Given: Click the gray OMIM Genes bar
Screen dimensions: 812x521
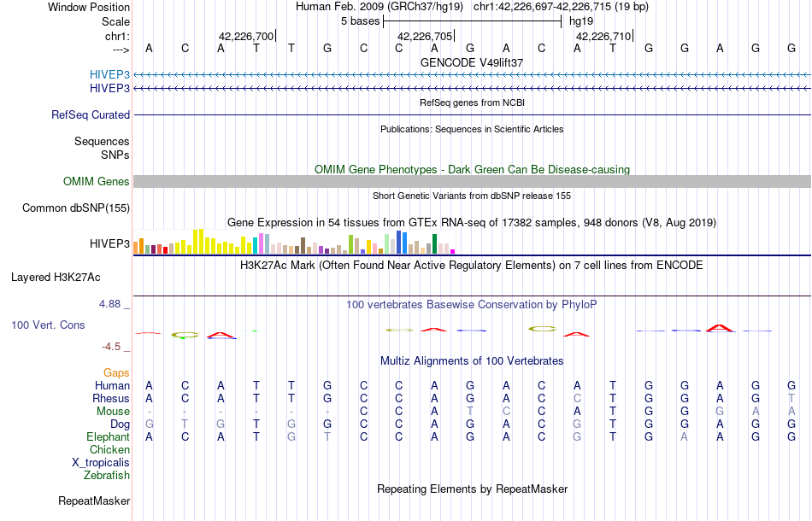Looking at the screenshot, I should click(x=473, y=181).
